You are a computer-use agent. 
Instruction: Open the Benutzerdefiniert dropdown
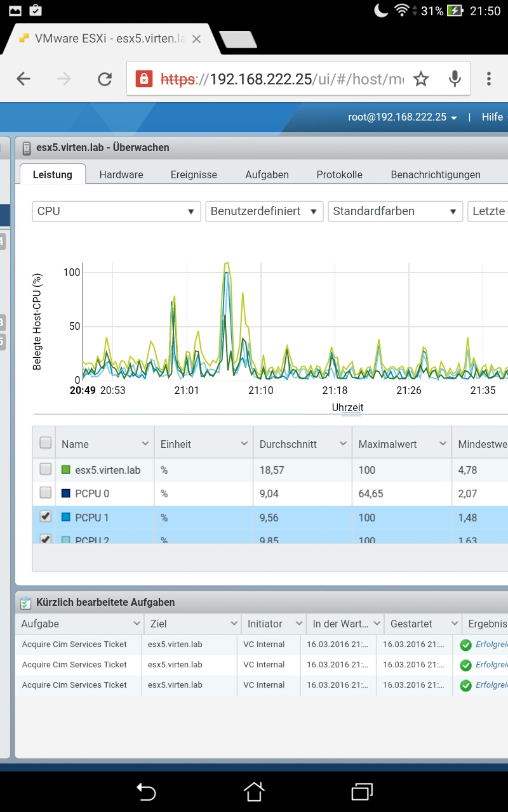[x=264, y=211]
